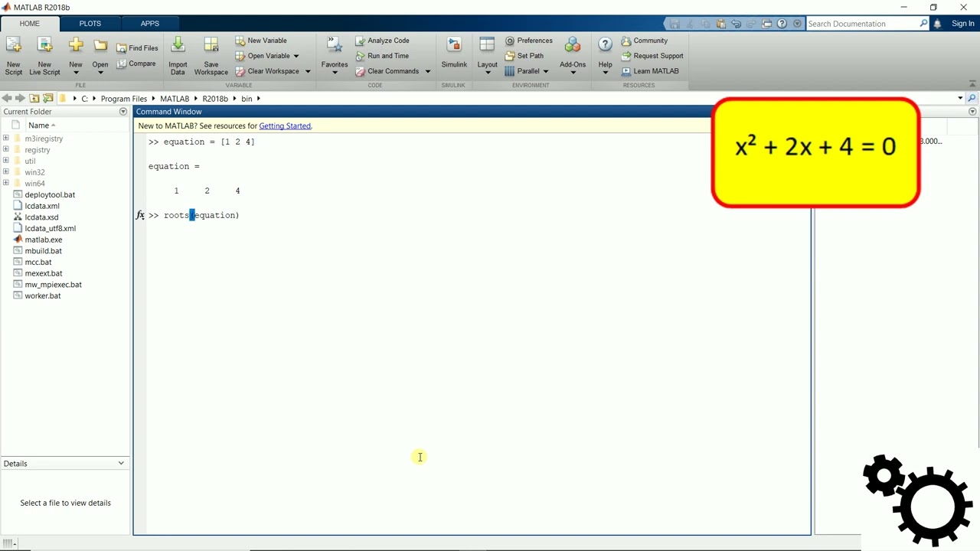Create a New Live Script

[x=44, y=46]
